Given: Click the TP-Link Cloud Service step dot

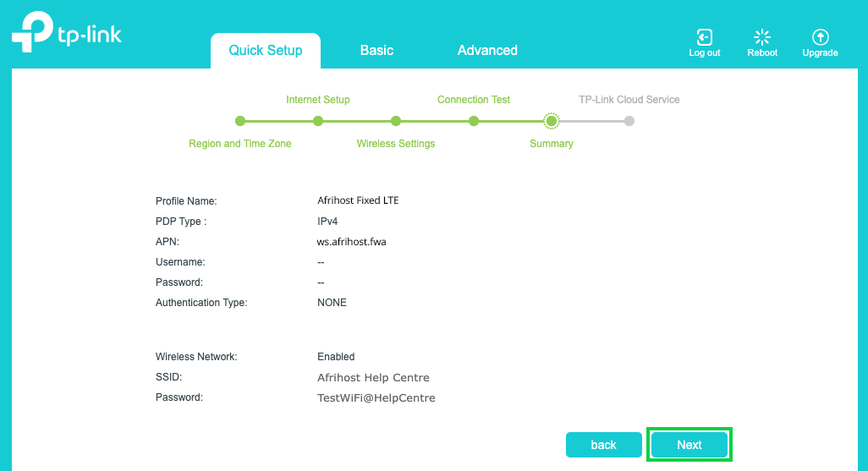Looking at the screenshot, I should [629, 121].
